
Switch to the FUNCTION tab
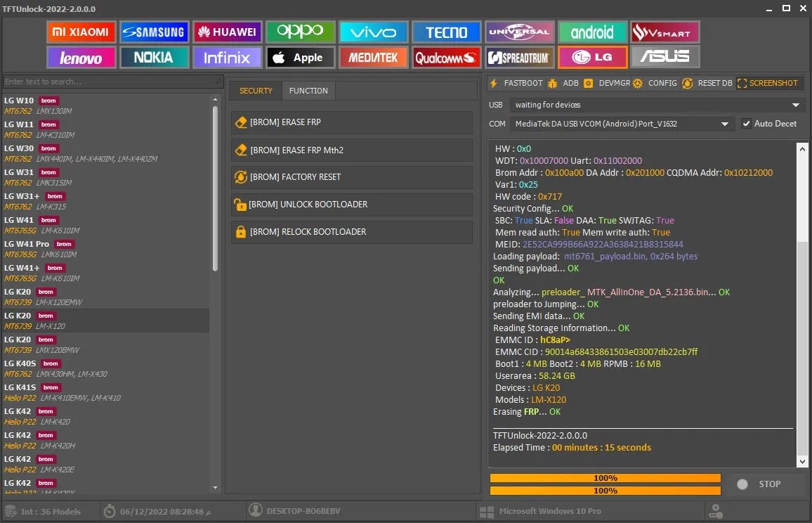tap(308, 91)
